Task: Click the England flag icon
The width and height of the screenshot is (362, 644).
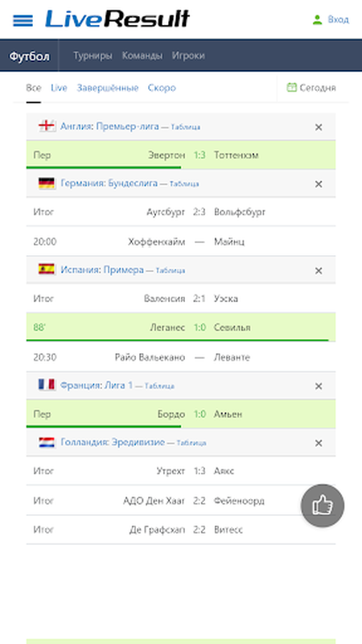Action: tap(47, 126)
